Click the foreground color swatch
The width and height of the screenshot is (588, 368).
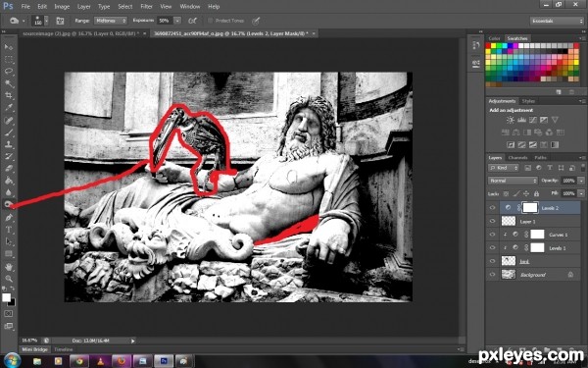pyautogui.click(x=7, y=297)
